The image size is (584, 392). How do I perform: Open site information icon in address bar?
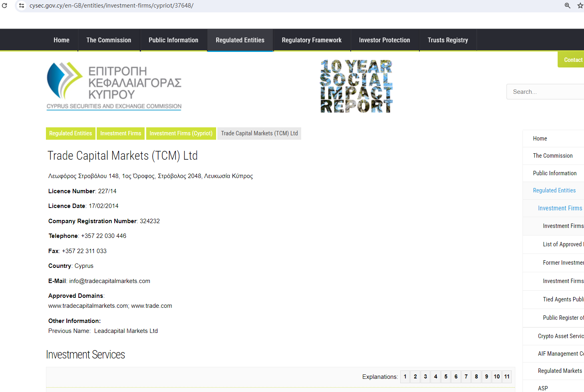coord(22,6)
